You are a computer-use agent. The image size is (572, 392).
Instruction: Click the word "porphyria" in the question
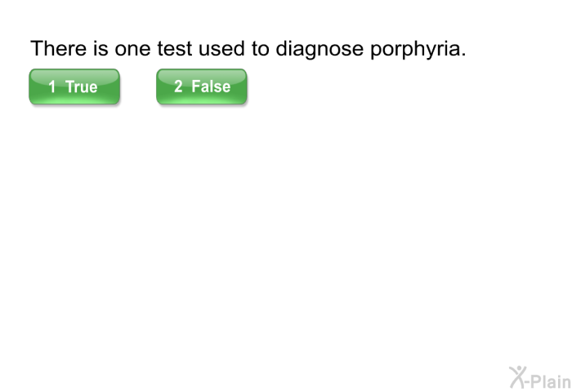coord(418,49)
